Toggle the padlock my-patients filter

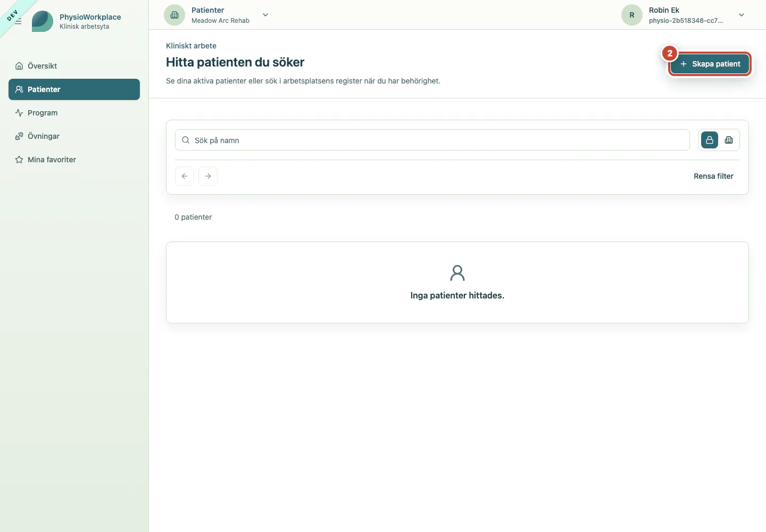click(x=710, y=140)
